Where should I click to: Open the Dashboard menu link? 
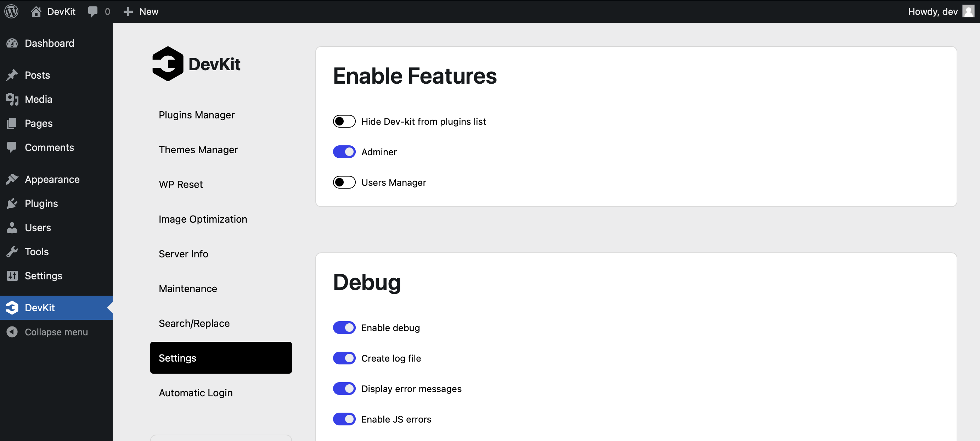pos(50,43)
